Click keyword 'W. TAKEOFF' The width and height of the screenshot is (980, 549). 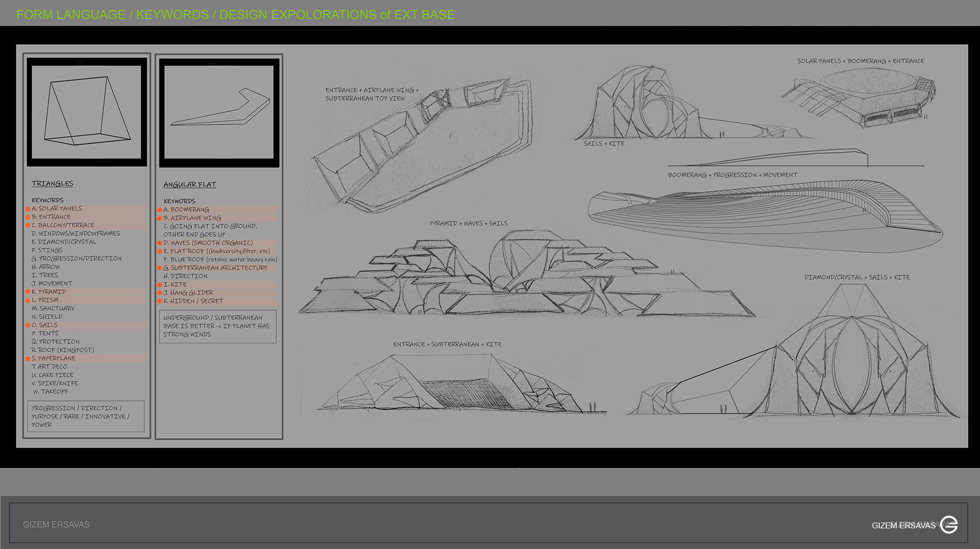51,392
